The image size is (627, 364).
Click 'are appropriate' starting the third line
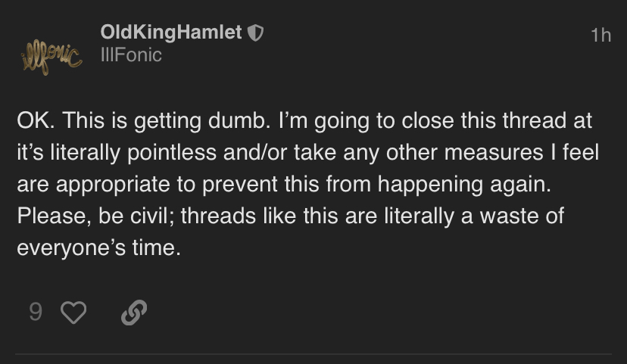93,185
